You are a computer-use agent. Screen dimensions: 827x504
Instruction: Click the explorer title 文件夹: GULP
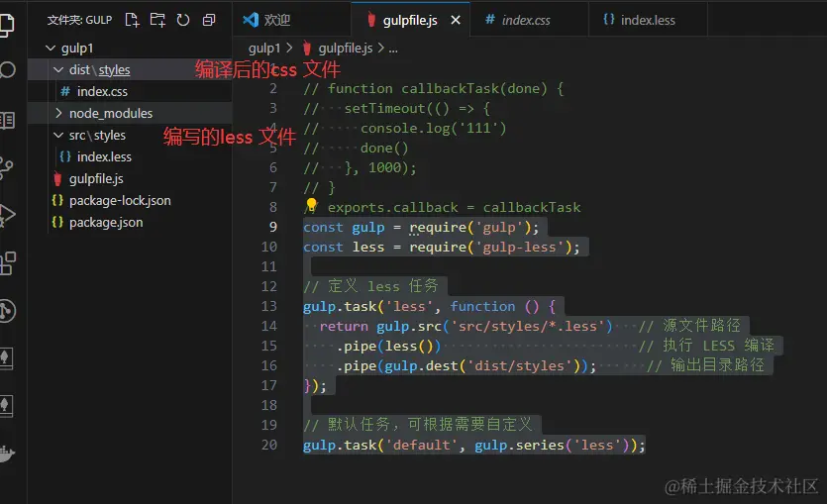79,20
